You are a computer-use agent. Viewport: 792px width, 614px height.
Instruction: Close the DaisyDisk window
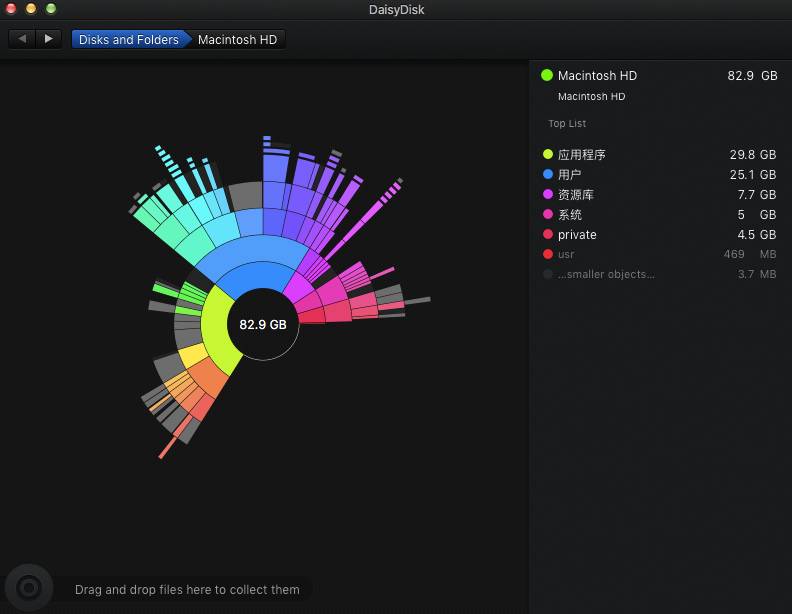(x=11, y=9)
